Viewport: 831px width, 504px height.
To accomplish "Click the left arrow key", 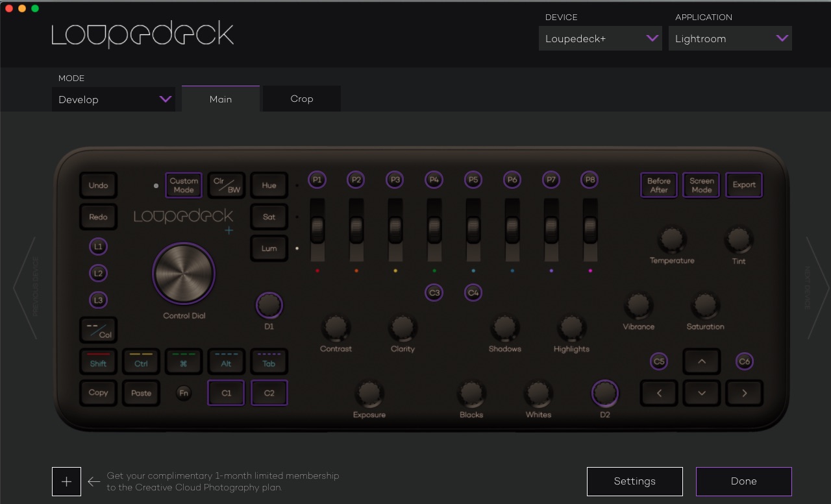I will [659, 393].
